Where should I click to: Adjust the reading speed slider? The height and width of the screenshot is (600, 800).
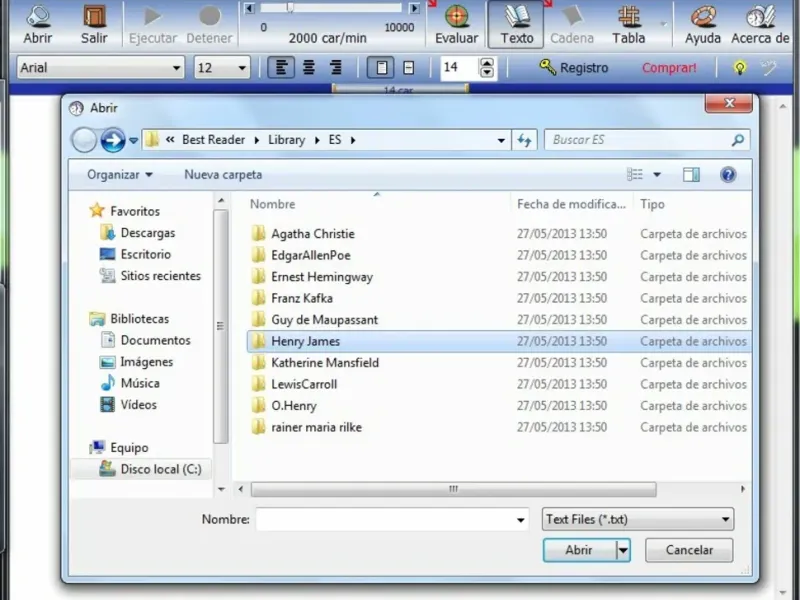(290, 8)
